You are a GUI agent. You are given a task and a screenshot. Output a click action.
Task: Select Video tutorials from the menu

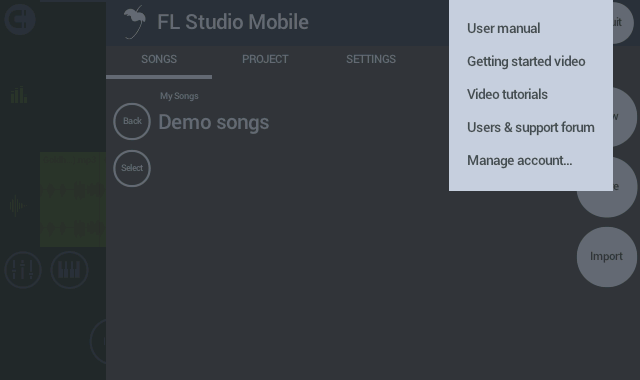(507, 94)
